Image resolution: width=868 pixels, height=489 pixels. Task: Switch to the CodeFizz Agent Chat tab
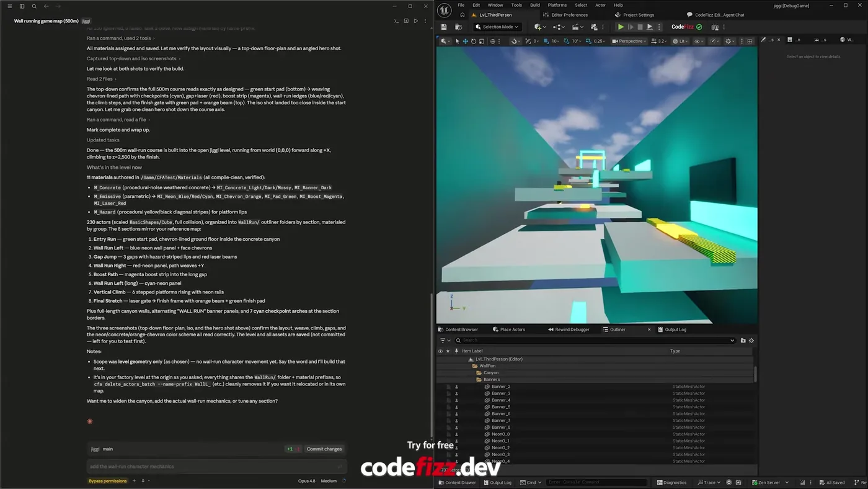click(x=715, y=15)
